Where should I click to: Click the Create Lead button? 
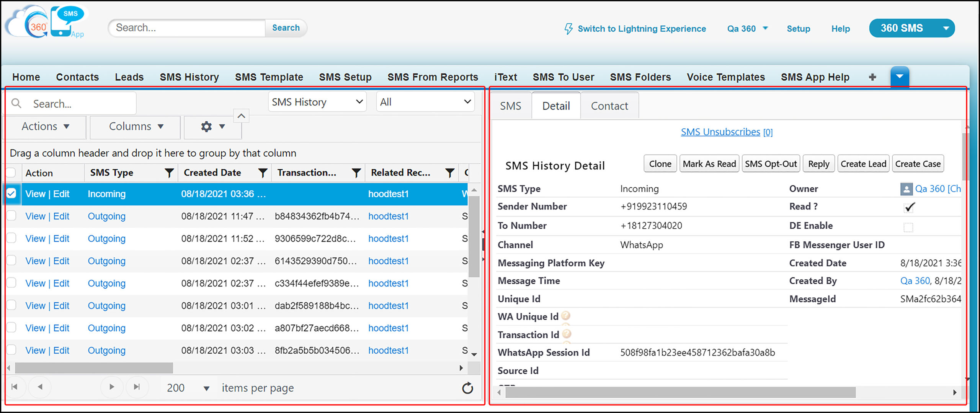click(863, 164)
